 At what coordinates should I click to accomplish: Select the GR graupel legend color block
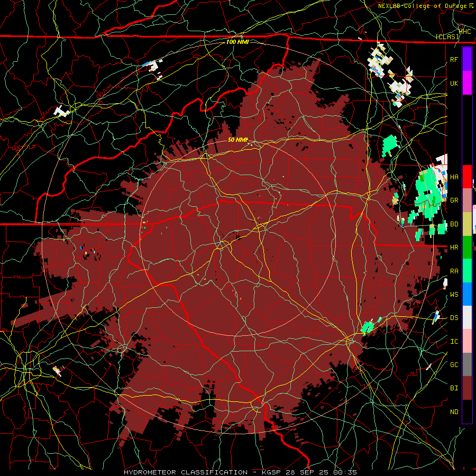pos(467,200)
